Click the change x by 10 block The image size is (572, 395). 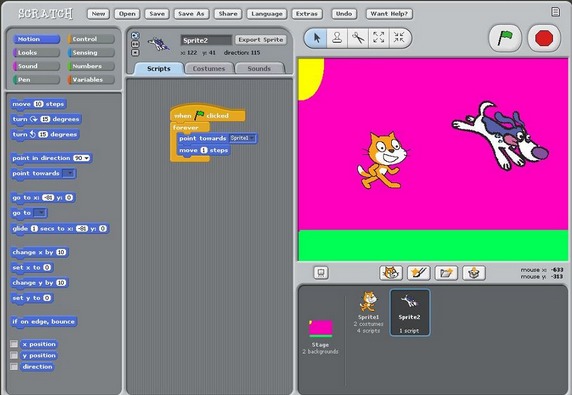(x=39, y=252)
